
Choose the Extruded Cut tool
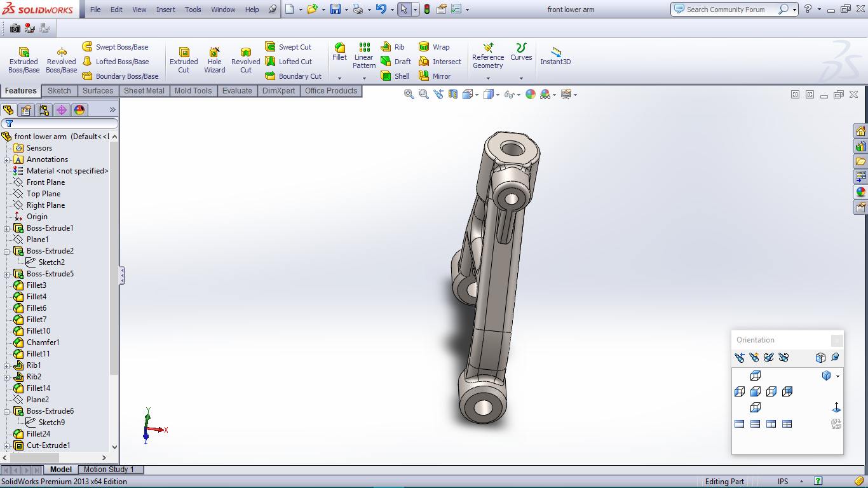184,60
